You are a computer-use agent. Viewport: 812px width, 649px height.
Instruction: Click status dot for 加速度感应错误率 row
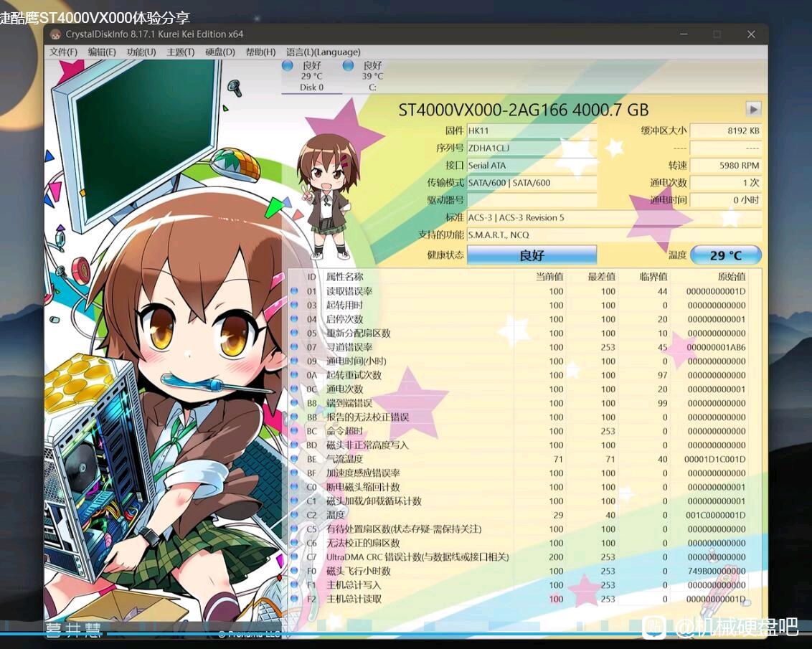(294, 473)
